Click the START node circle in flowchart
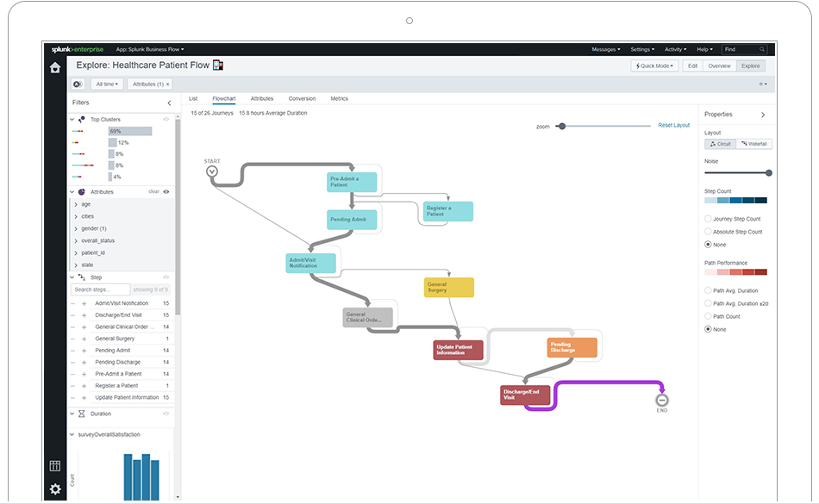 point(211,171)
